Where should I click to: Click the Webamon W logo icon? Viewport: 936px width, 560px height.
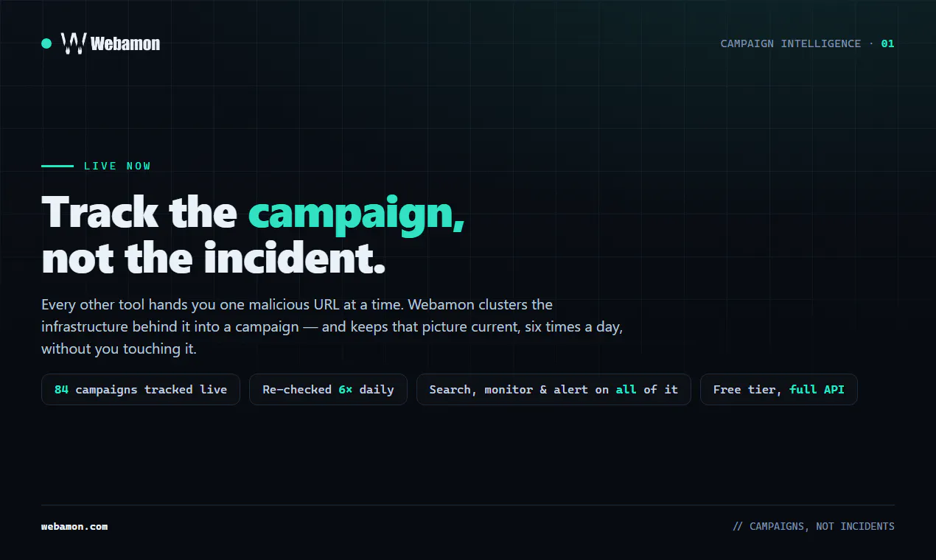click(x=74, y=43)
